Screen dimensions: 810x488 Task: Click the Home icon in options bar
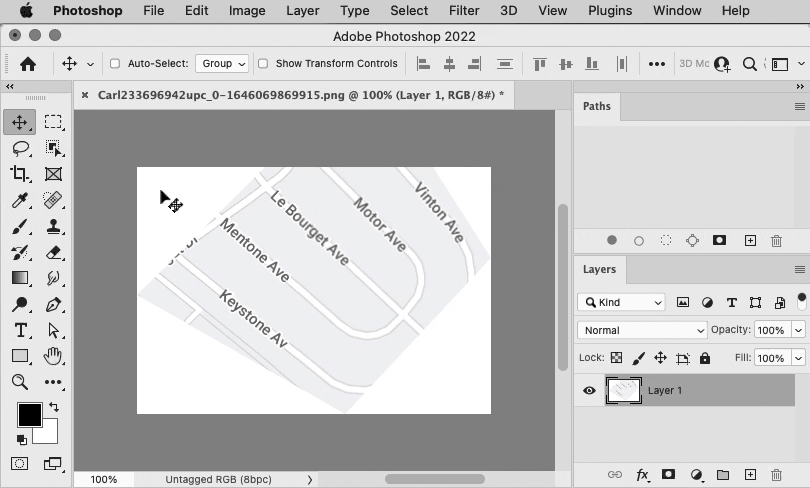click(x=28, y=64)
